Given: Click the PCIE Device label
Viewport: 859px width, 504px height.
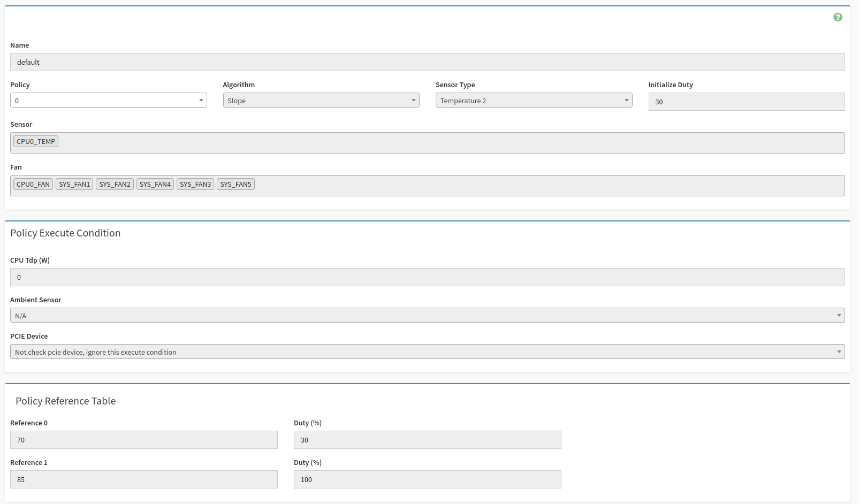Looking at the screenshot, I should pyautogui.click(x=29, y=336).
